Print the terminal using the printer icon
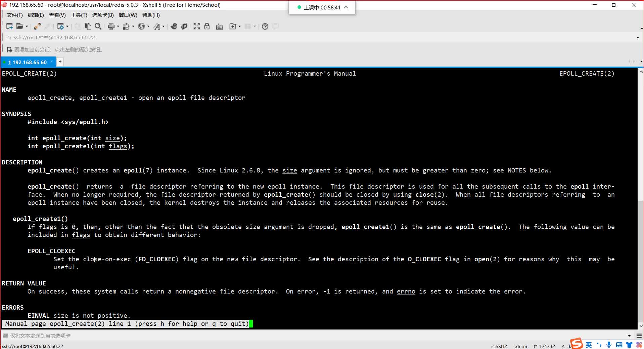This screenshot has width=644, height=349. [x=111, y=26]
